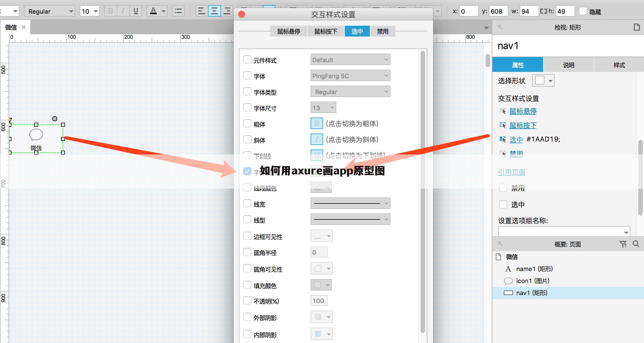Click the 选中 cursor icon in the inspector
The height and width of the screenshot is (343, 644).
(x=503, y=139)
